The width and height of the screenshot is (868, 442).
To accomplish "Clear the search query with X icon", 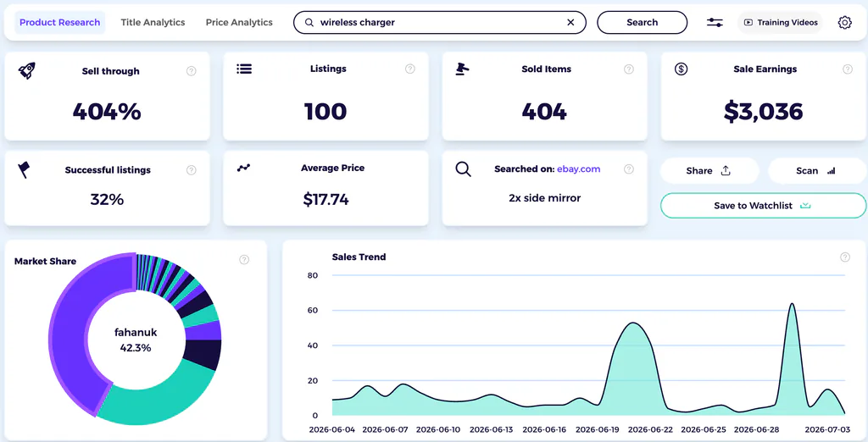I will (570, 23).
